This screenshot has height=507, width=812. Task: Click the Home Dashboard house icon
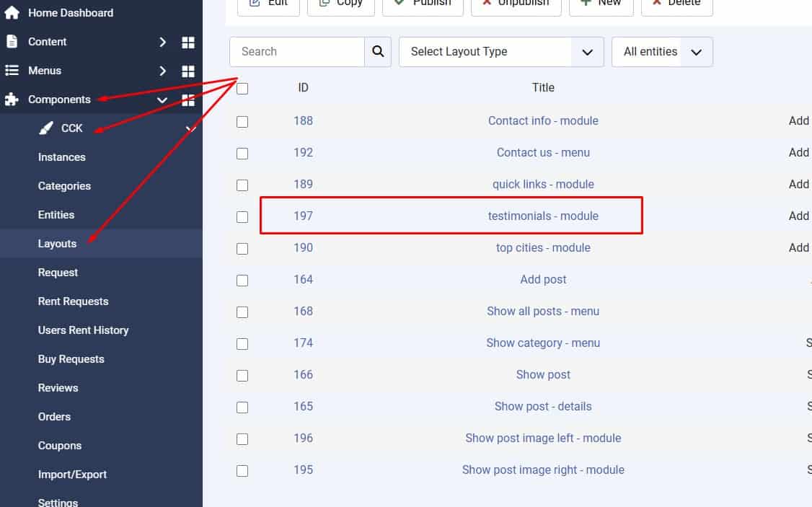pos(12,13)
